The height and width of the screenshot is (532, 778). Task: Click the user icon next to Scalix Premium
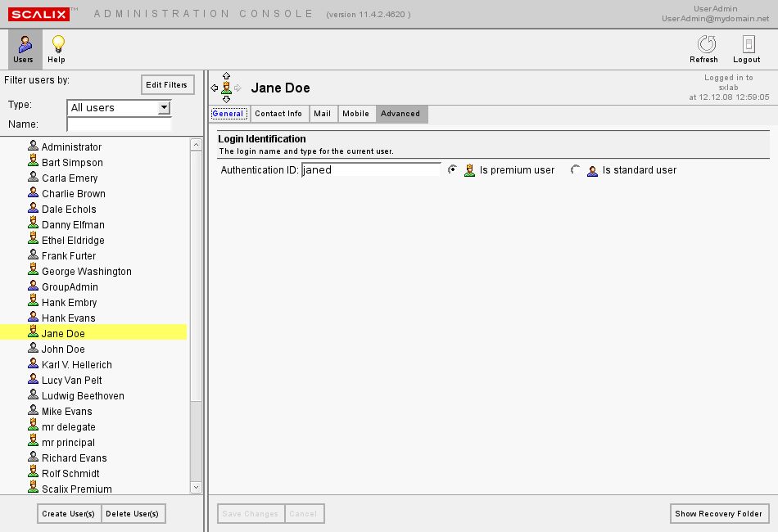tap(33, 489)
